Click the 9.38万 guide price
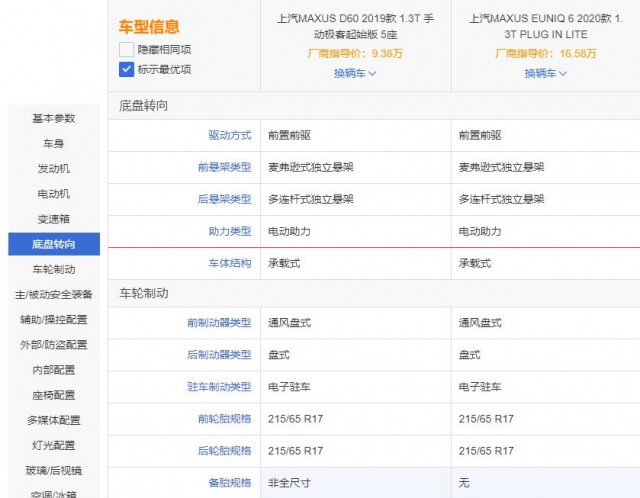The width and height of the screenshot is (640, 498). pyautogui.click(x=387, y=53)
